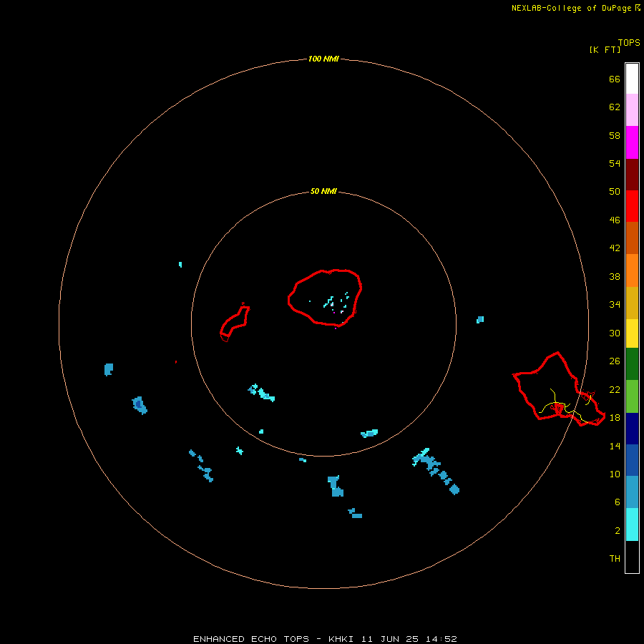The image size is (644, 644).
Task: Click the legend value '42'
Action: coord(615,248)
